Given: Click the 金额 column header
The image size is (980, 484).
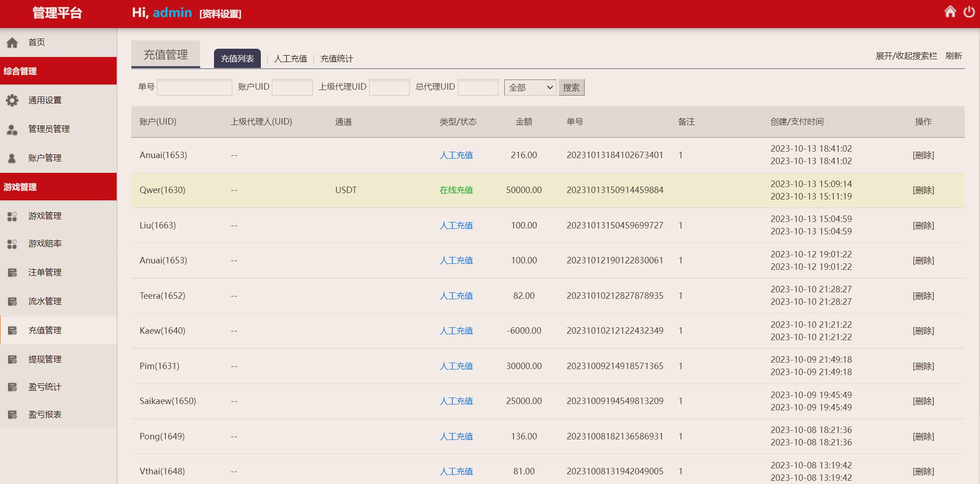Looking at the screenshot, I should coord(524,122).
